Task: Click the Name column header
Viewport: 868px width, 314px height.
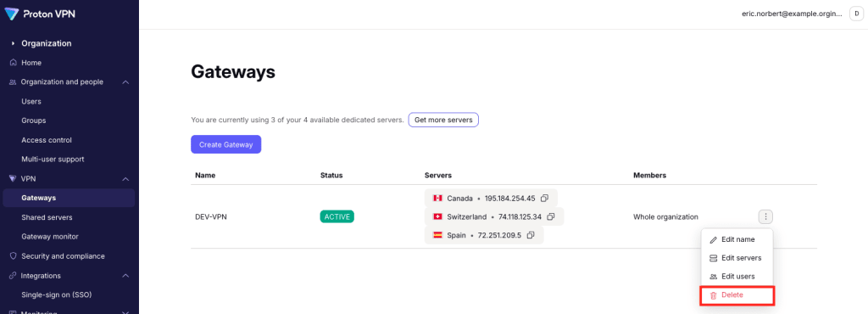Action: tap(205, 175)
